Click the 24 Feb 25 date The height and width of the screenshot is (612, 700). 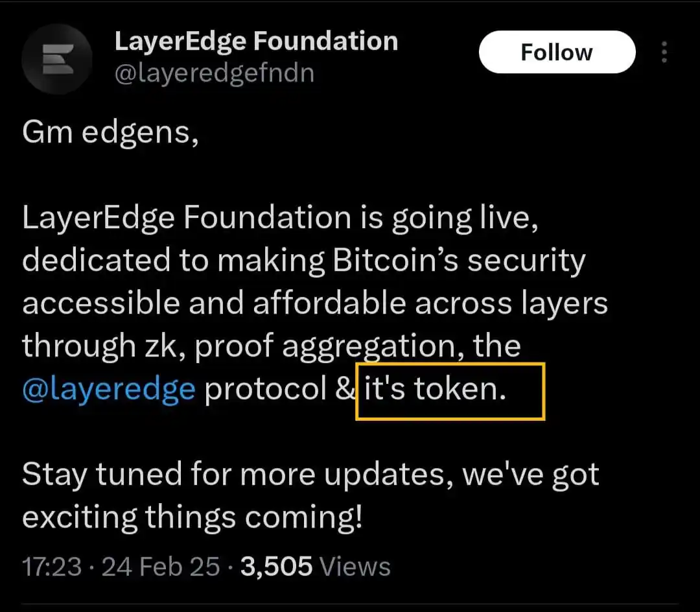161,567
